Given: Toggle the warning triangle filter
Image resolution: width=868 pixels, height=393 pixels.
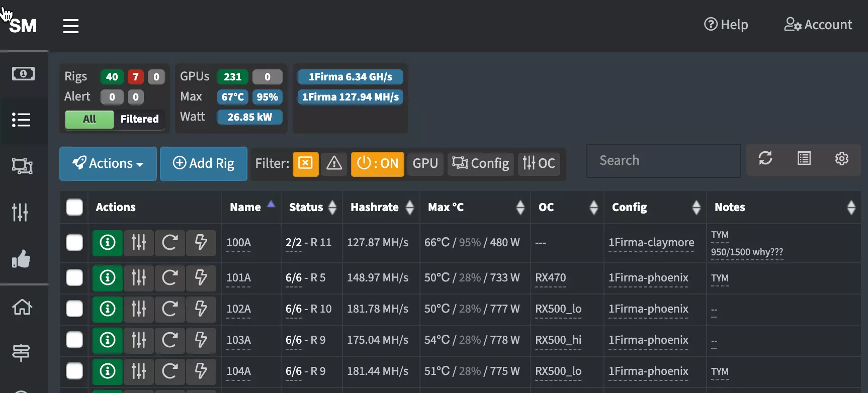Looking at the screenshot, I should pos(334,163).
